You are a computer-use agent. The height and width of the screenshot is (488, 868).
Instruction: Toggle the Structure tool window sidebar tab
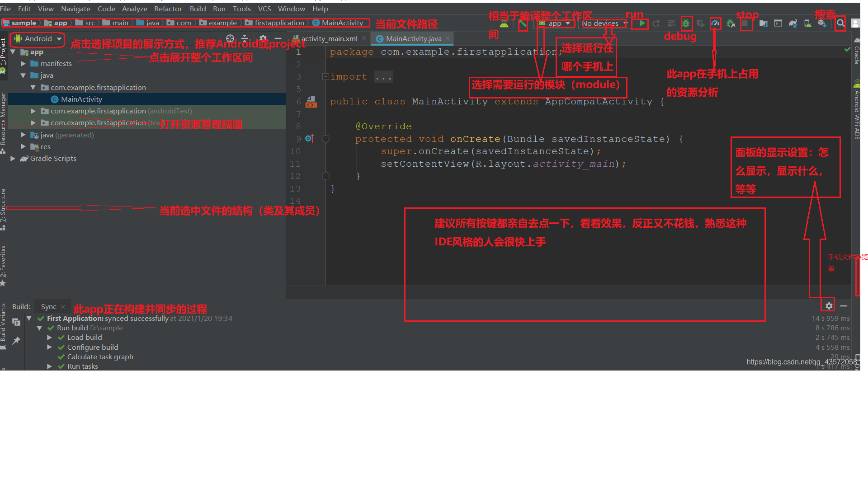pos(4,206)
